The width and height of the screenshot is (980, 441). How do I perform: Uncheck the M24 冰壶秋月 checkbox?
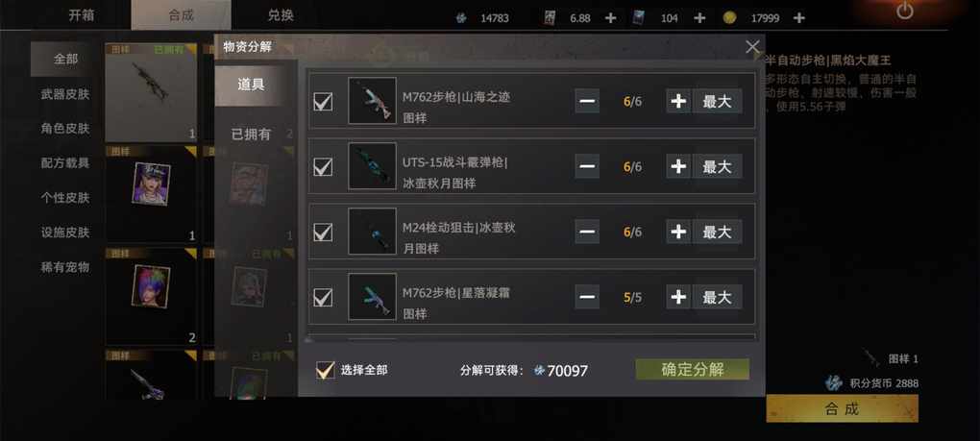click(323, 232)
